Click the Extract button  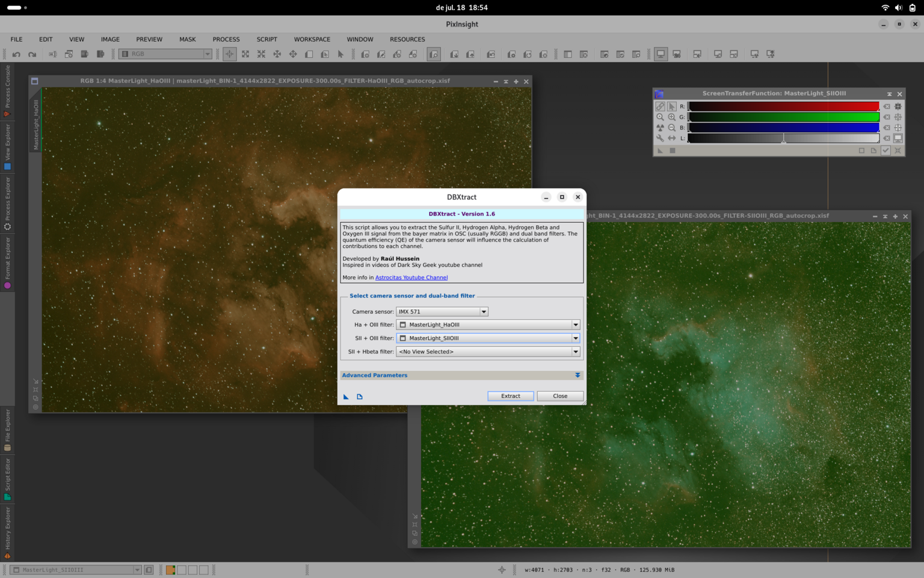(511, 396)
